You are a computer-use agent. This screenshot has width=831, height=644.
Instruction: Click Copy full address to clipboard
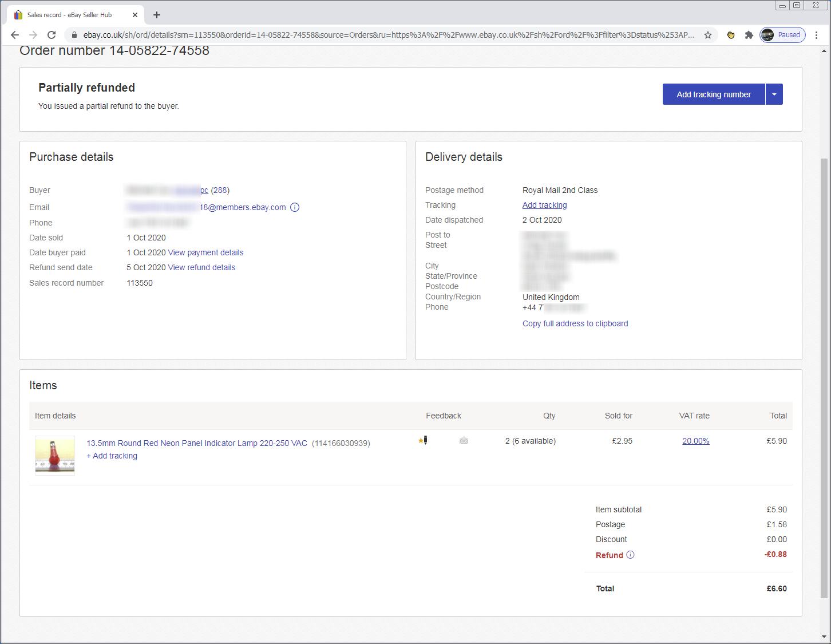coord(575,323)
